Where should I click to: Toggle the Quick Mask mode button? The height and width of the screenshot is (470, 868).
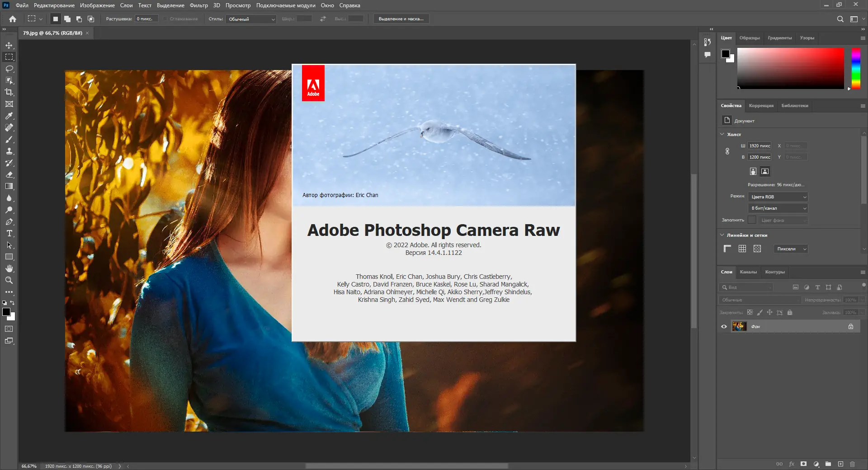pyautogui.click(x=9, y=329)
